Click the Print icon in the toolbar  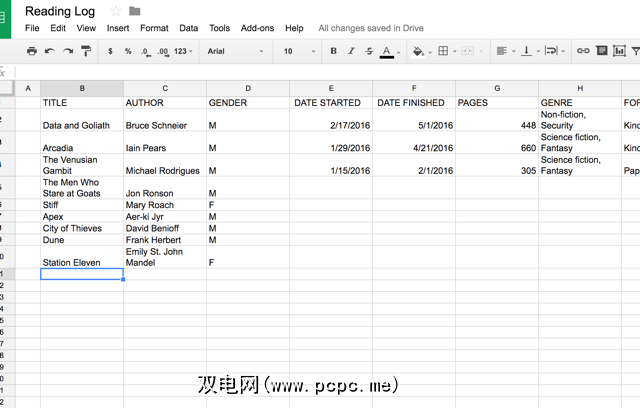click(x=31, y=51)
